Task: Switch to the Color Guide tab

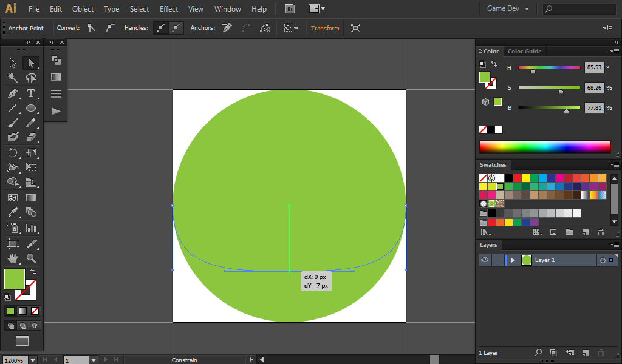Action: click(x=524, y=52)
